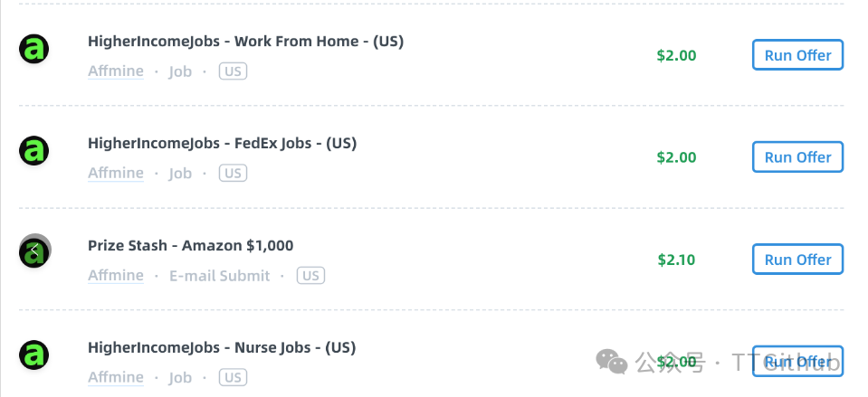Open Affmine link under Work From Home
This screenshot has width=868, height=397.
116,71
